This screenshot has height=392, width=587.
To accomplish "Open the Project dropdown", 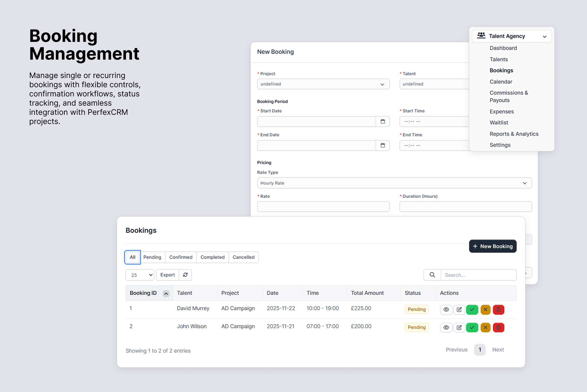I will [323, 84].
